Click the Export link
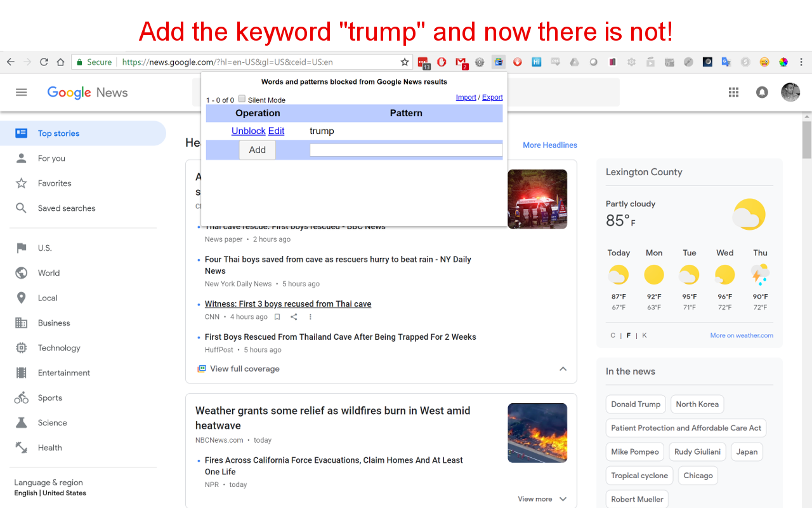Viewport: 812px width, 508px height. pos(492,97)
